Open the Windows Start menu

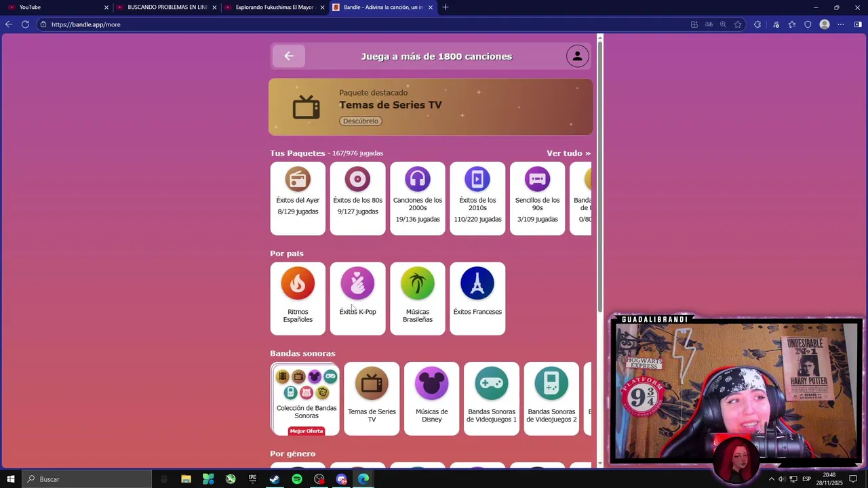tap(11, 479)
